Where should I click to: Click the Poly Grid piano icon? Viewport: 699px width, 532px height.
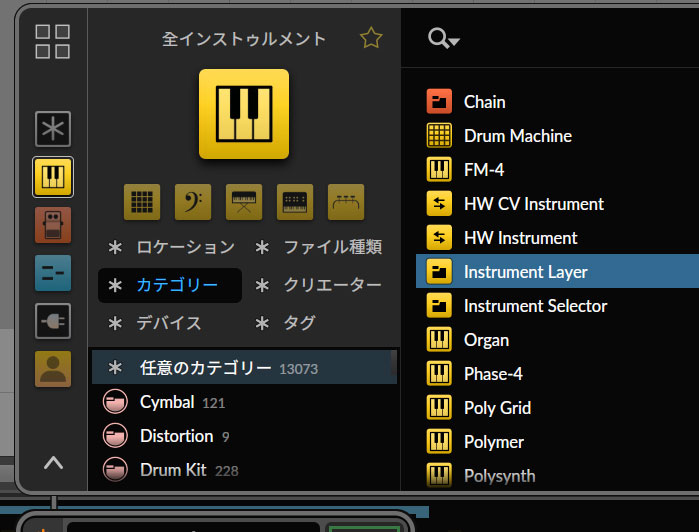coord(439,408)
